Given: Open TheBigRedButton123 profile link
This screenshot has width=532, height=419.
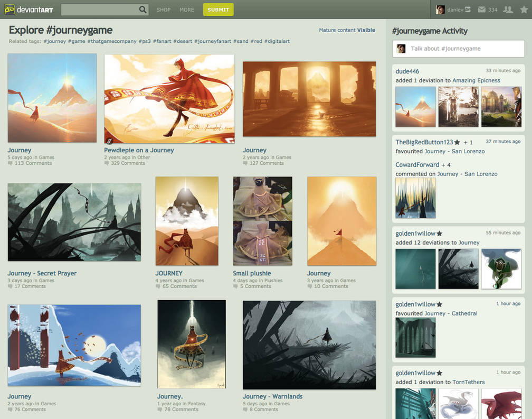Looking at the screenshot, I should 424,142.
